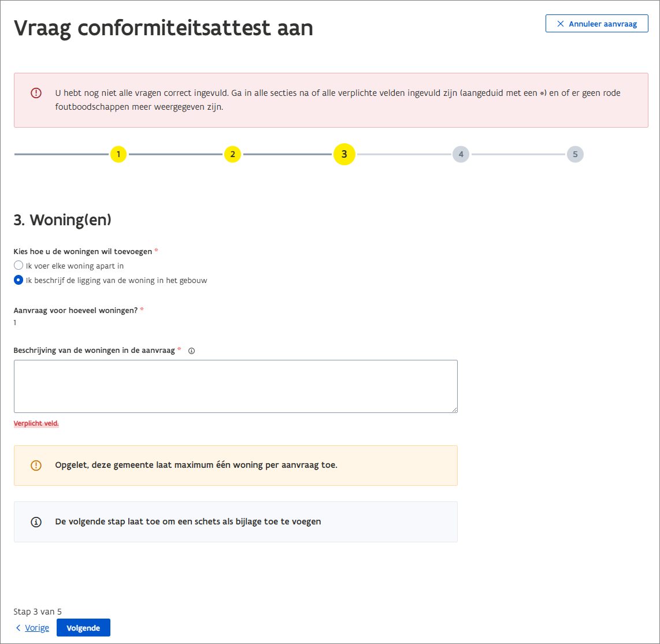Select the current step 3 circle
The image size is (660, 644).
click(344, 154)
